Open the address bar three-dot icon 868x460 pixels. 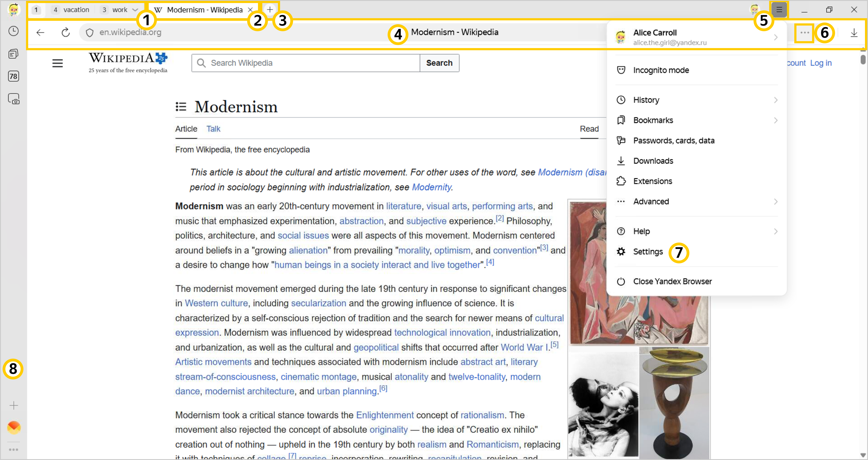click(x=804, y=33)
